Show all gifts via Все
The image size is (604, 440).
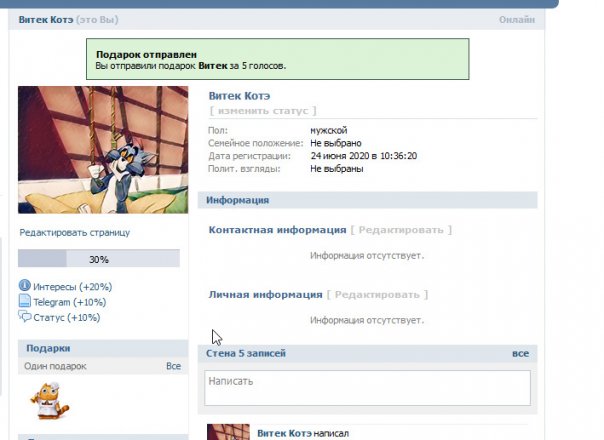(173, 366)
